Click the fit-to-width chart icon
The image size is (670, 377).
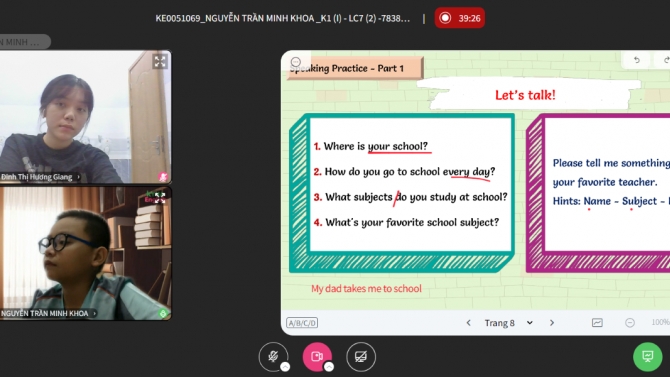tap(597, 323)
